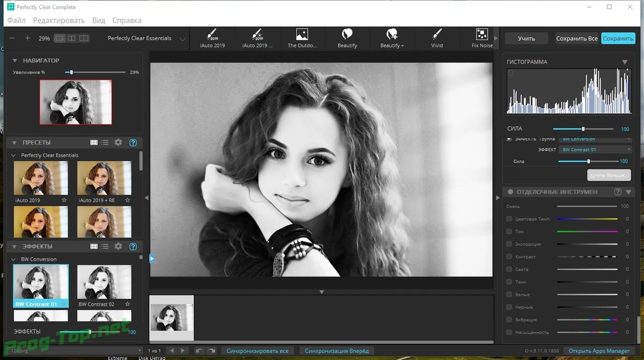The width and height of the screenshot is (644, 360).
Task: Click Открыть Apps Manager button
Action: pyautogui.click(x=599, y=350)
